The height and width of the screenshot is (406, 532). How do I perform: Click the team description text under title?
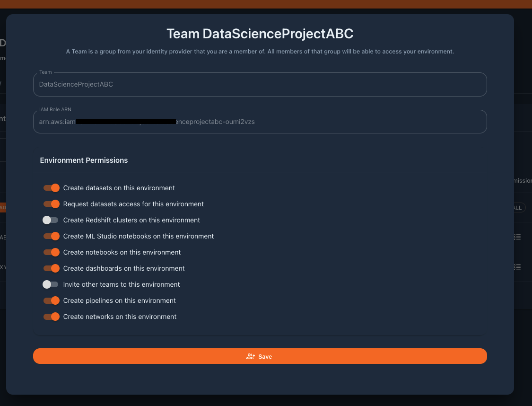coord(260,51)
